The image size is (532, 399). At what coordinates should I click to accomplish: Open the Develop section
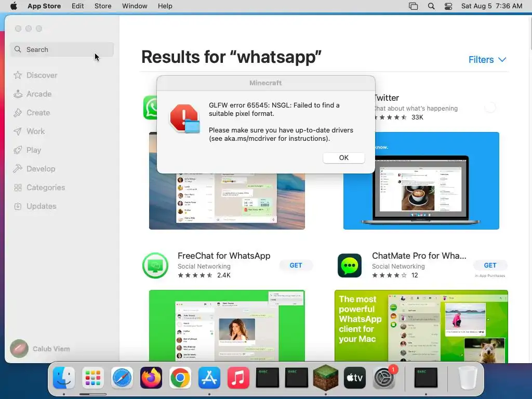tap(34, 169)
